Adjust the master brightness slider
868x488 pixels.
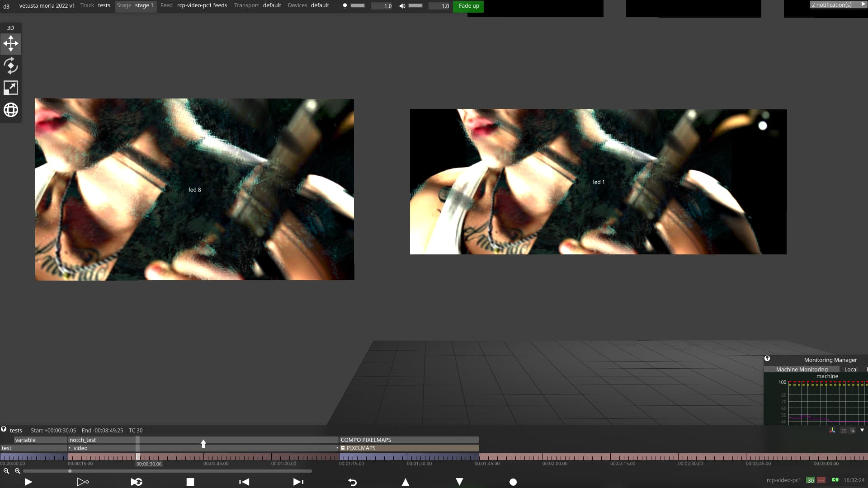pos(358,5)
